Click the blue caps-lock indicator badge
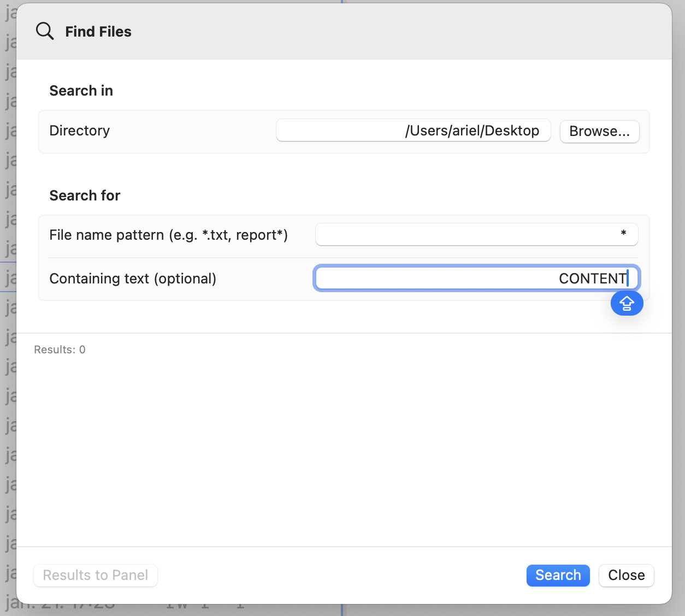 point(627,303)
